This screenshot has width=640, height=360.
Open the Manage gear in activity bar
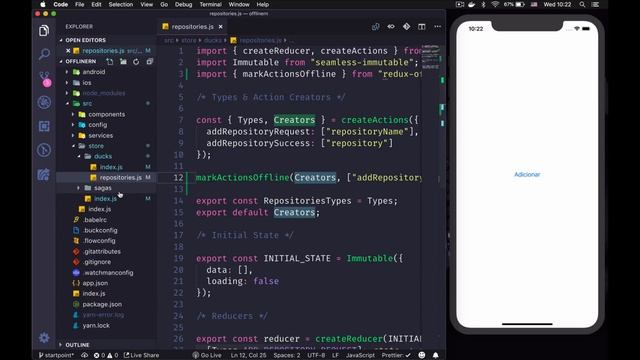[x=44, y=338]
